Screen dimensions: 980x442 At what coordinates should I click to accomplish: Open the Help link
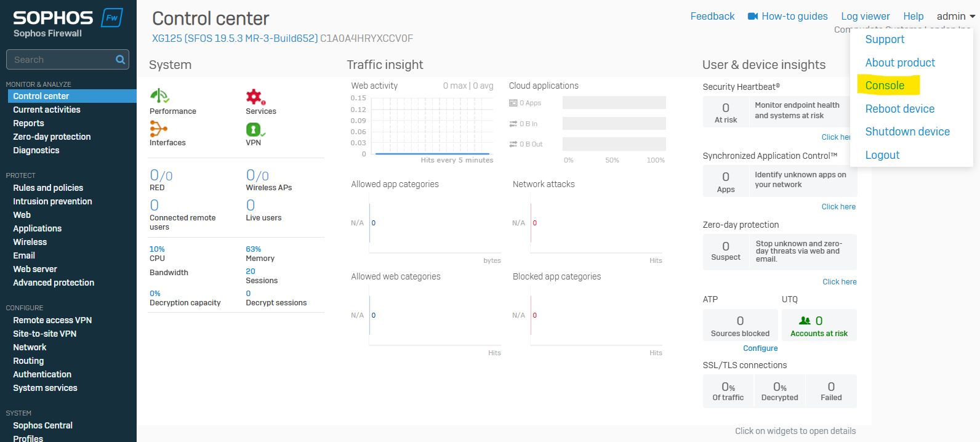914,16
